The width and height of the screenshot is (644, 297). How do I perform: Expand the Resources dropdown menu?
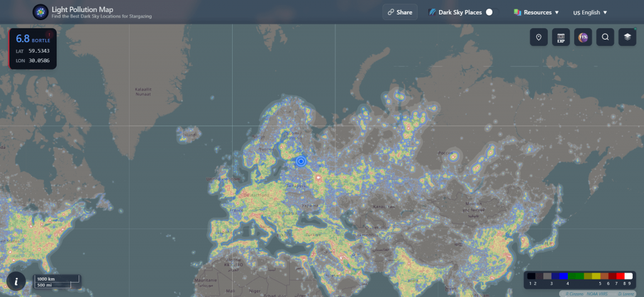pos(536,12)
